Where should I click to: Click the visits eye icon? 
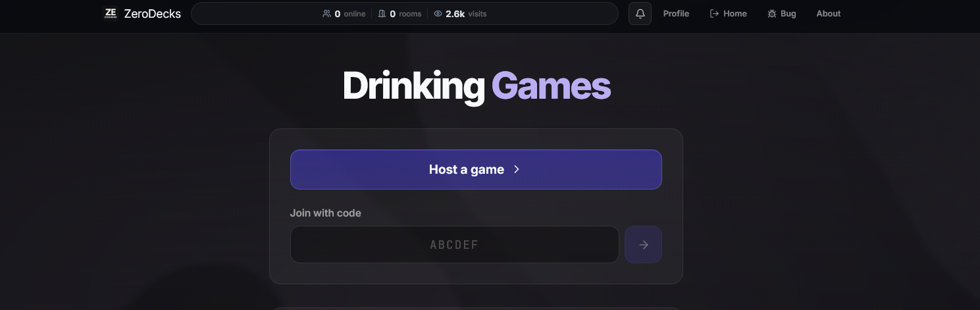(x=438, y=13)
